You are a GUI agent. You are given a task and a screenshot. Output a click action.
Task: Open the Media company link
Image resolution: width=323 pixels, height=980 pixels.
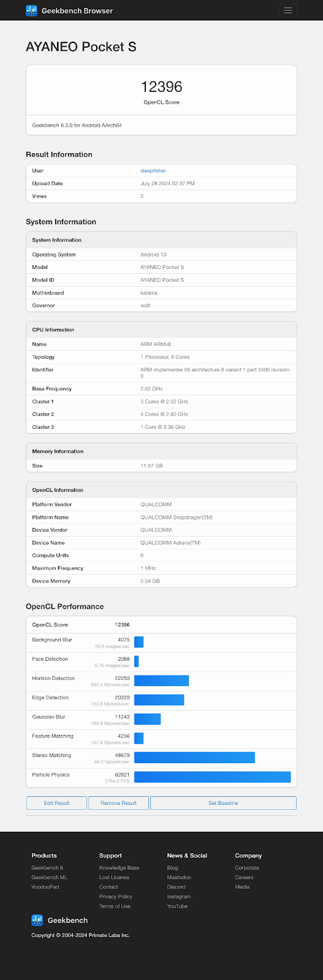[x=242, y=887]
